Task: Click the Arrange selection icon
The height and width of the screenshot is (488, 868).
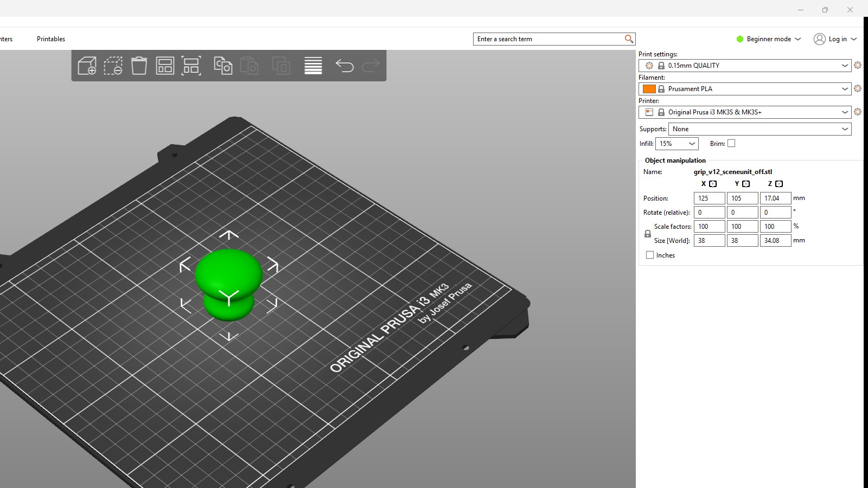Action: click(191, 66)
